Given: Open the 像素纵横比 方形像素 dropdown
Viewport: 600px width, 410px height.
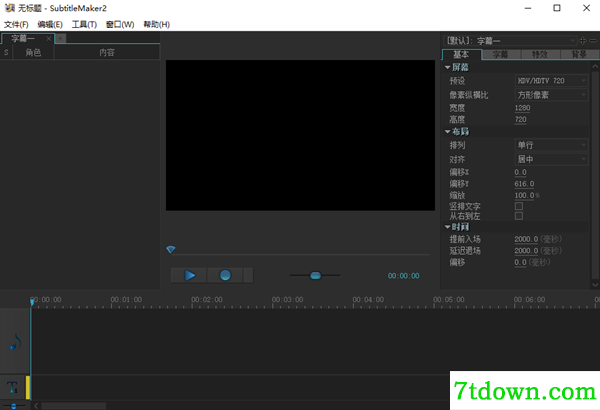Looking at the screenshot, I should pyautogui.click(x=551, y=95).
